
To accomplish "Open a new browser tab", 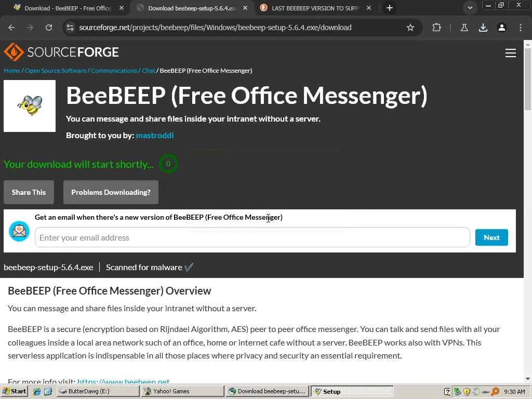I will click(390, 8).
